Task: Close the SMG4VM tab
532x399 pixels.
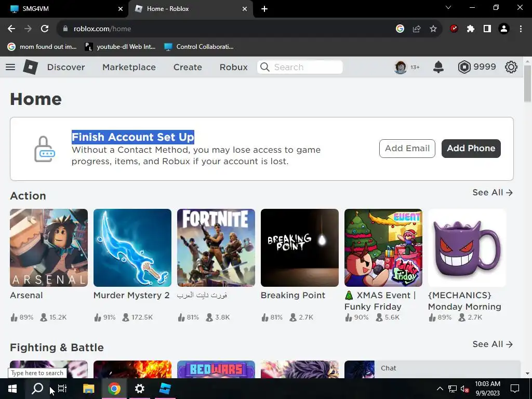Action: pyautogui.click(x=120, y=9)
